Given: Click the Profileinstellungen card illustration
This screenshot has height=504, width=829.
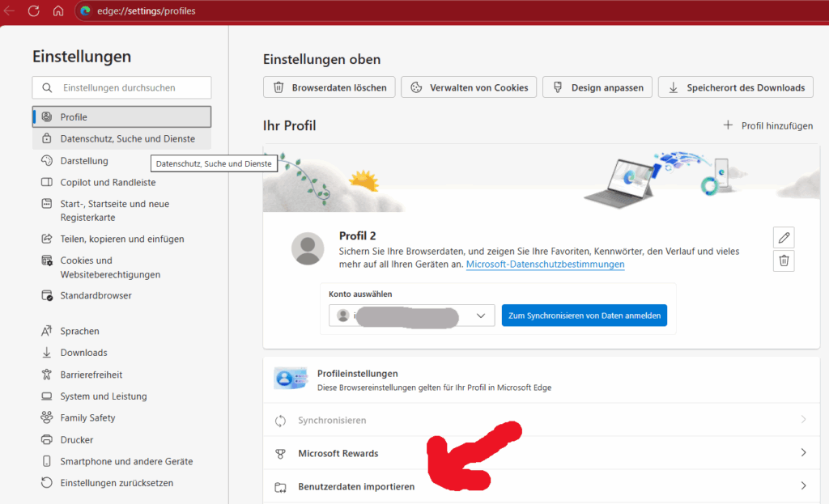Looking at the screenshot, I should [291, 379].
